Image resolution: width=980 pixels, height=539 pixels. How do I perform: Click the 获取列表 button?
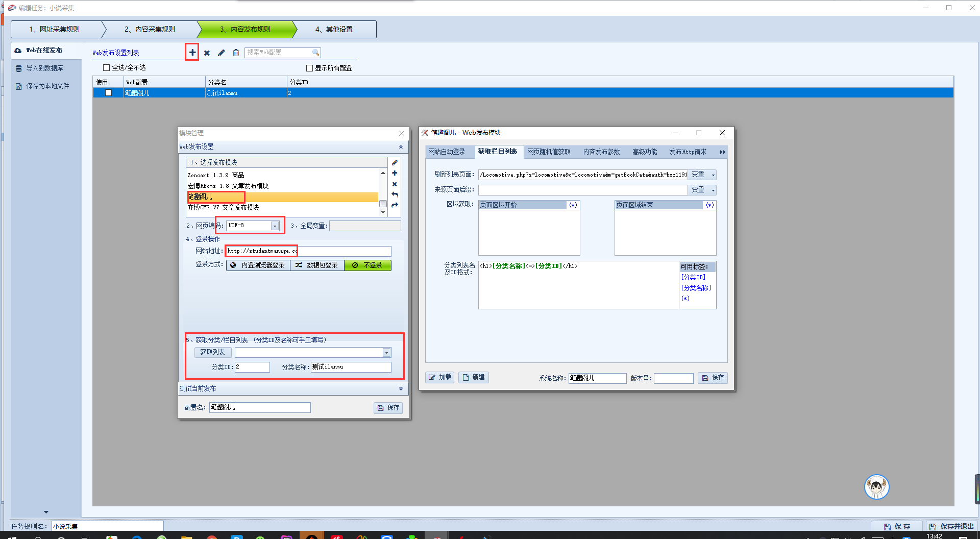click(212, 352)
